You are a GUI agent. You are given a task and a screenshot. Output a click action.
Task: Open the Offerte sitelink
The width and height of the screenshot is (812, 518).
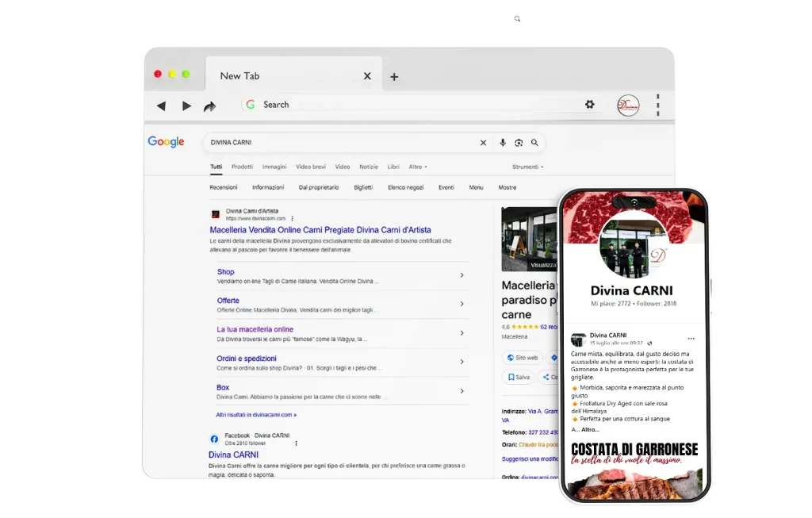tap(228, 301)
